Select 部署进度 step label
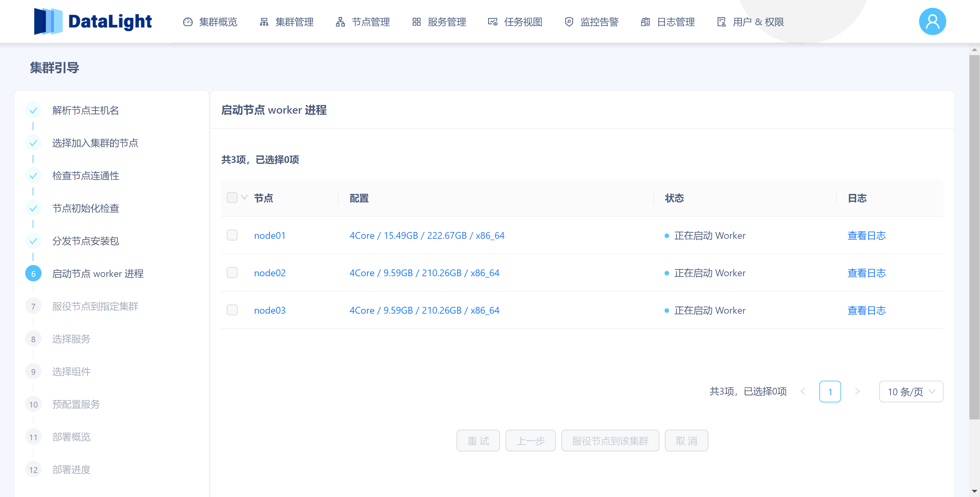The image size is (980, 497). (x=71, y=470)
